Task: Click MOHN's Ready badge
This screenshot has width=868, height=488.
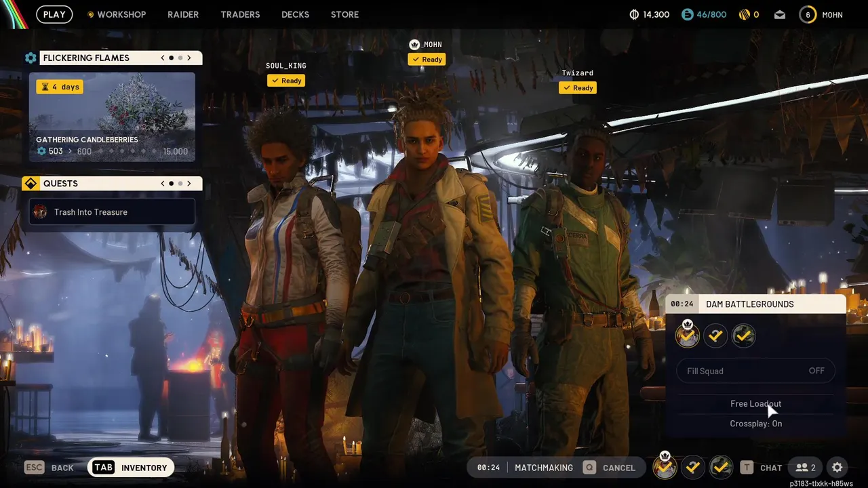Action: pyautogui.click(x=427, y=60)
